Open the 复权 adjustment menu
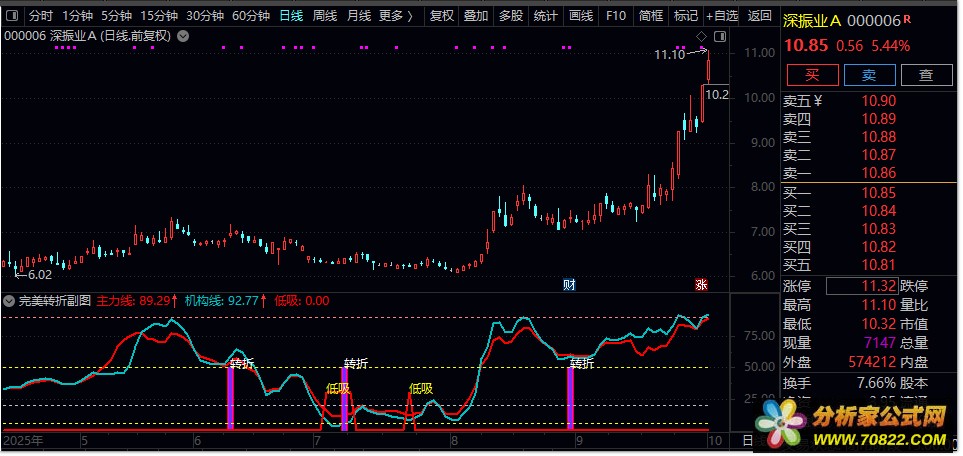 [x=441, y=16]
